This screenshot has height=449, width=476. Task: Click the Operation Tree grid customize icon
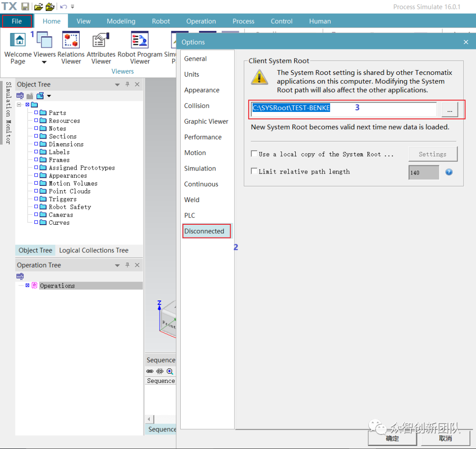(x=20, y=276)
